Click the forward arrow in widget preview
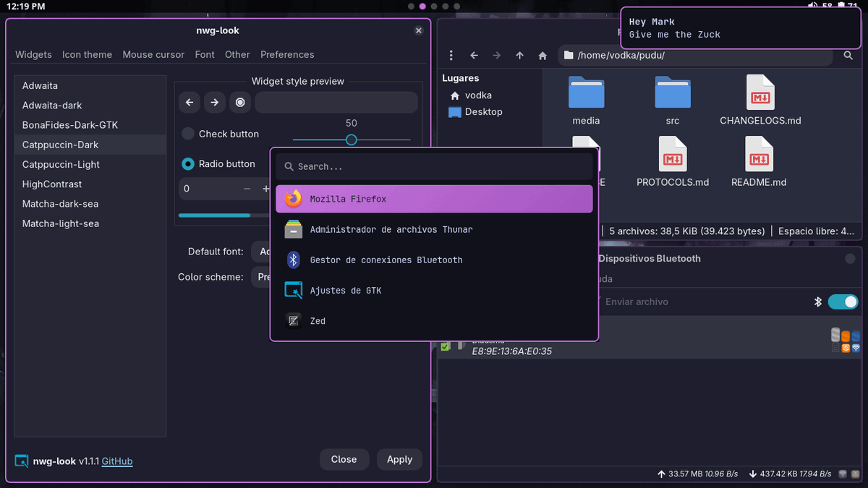This screenshot has width=868, height=488. [x=215, y=103]
